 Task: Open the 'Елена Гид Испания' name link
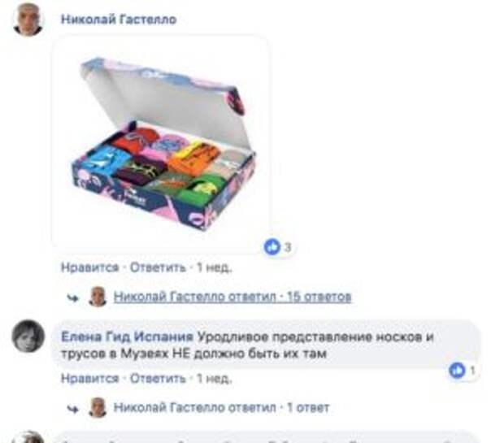point(128,337)
